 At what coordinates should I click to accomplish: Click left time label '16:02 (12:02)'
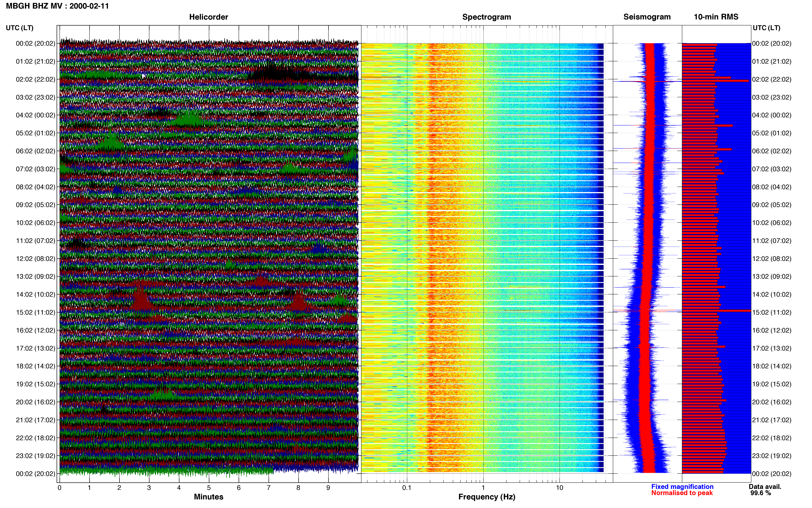point(36,330)
